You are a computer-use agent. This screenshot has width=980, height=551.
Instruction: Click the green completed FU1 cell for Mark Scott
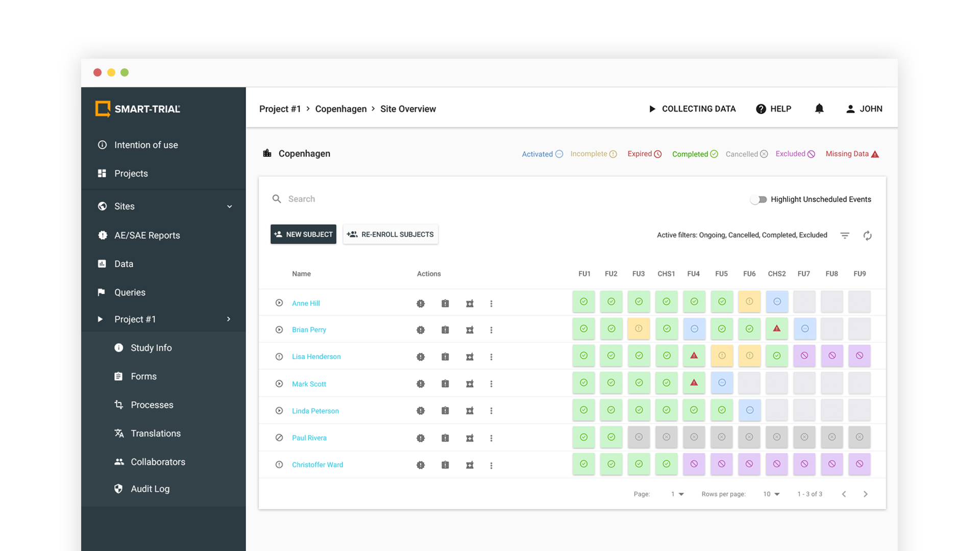point(583,383)
